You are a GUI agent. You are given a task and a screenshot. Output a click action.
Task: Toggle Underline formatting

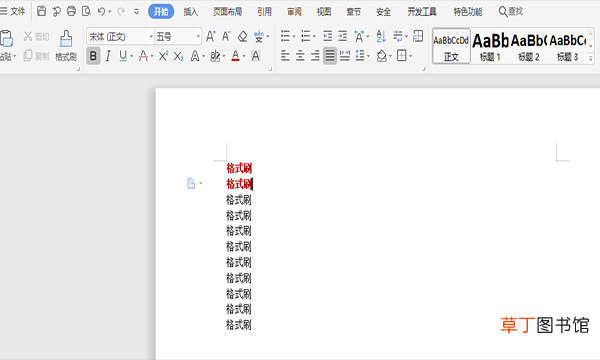pos(123,56)
